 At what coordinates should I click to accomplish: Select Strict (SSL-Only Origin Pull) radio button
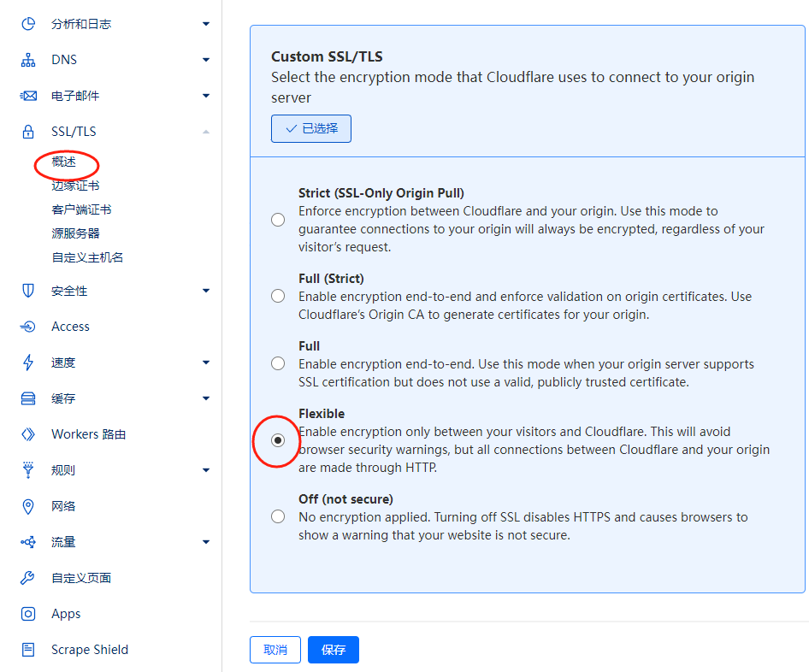click(278, 220)
